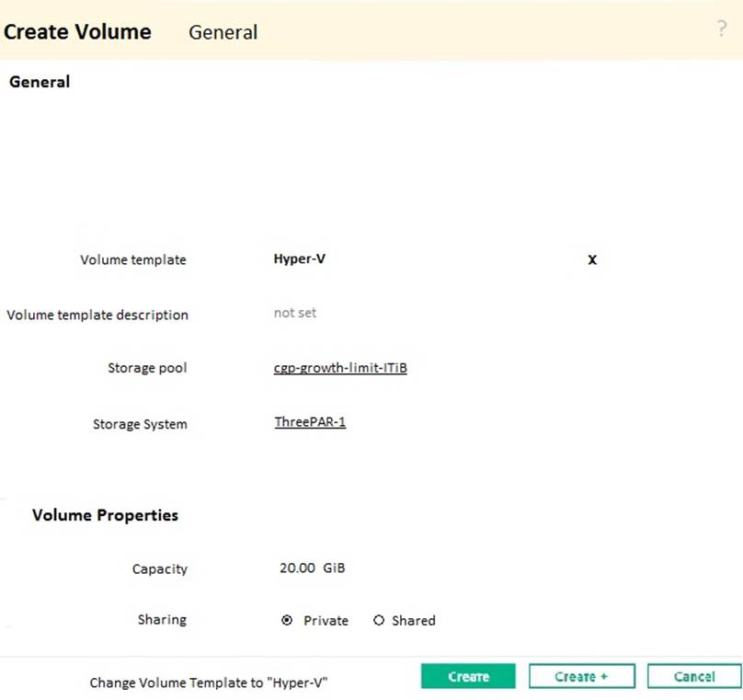Image resolution: width=743 pixels, height=700 pixels.
Task: Click the Create Volume dialog title
Action: pos(77,31)
